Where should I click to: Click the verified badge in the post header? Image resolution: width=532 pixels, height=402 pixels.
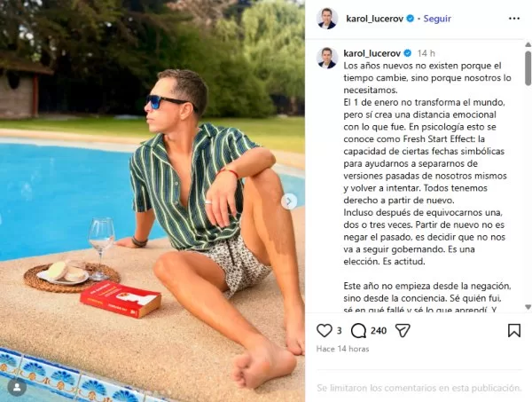(410, 19)
